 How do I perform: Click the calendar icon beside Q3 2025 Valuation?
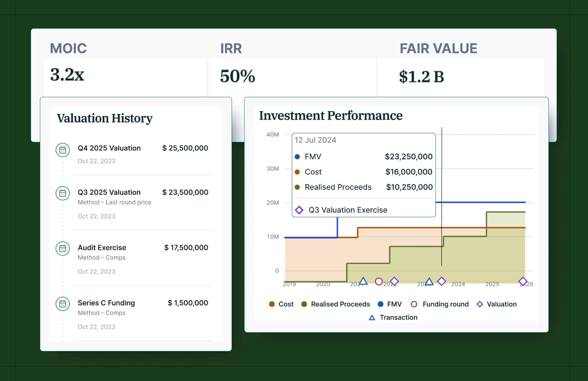[x=63, y=193]
